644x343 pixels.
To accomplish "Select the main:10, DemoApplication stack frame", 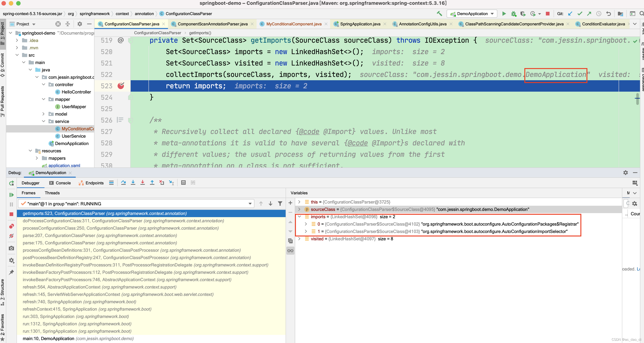I will [151, 339].
